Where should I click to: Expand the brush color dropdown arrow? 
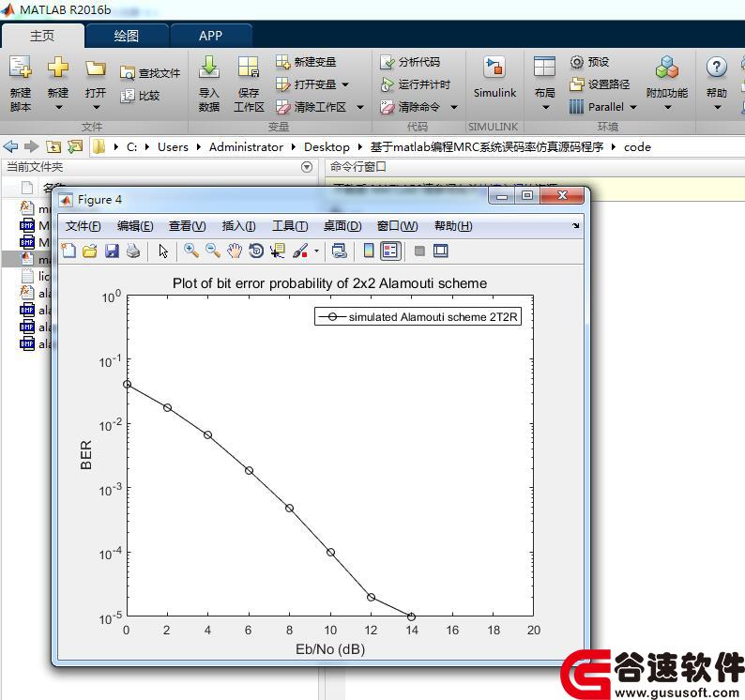(x=316, y=251)
